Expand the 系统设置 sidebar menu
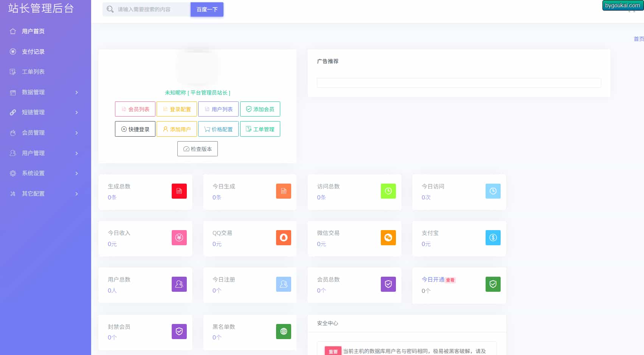 click(45, 173)
